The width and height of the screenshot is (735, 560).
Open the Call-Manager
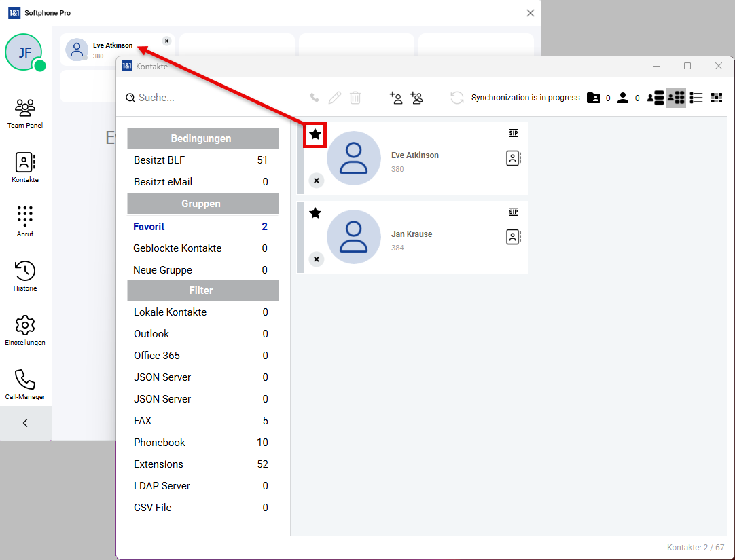click(x=25, y=384)
